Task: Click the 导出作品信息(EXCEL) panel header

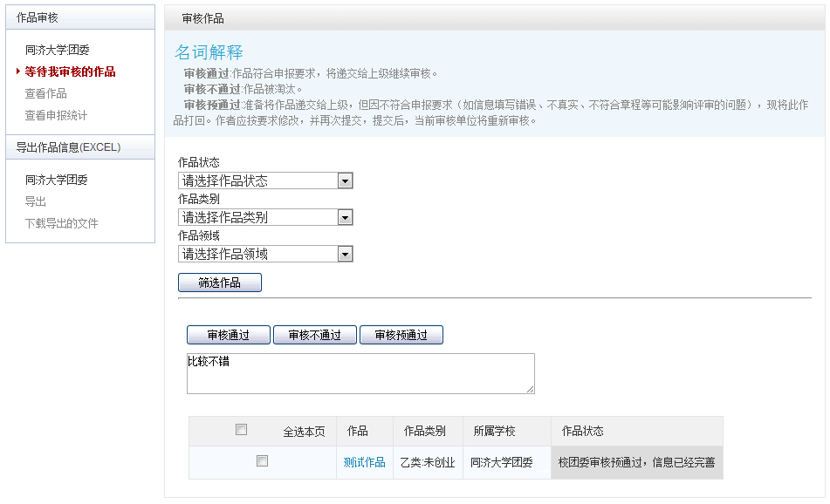Action: tap(80, 147)
